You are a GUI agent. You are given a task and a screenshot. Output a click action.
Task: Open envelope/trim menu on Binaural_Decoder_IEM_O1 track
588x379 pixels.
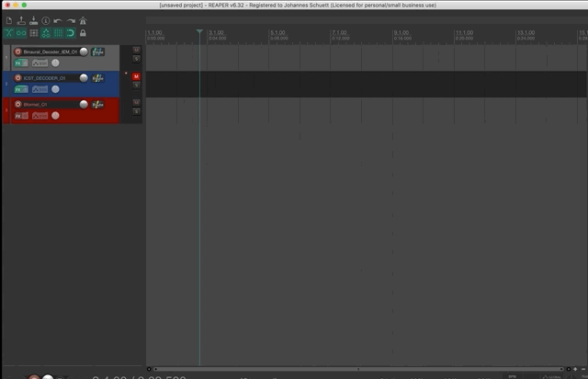point(40,63)
